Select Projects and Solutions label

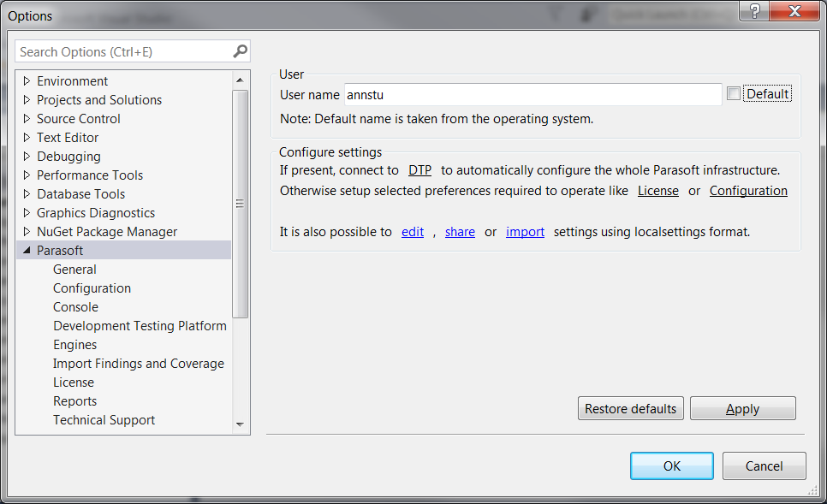tap(99, 100)
